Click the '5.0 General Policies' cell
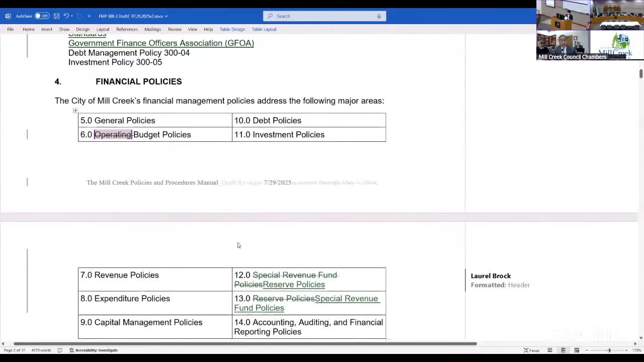The width and height of the screenshot is (644, 362). pos(155,120)
